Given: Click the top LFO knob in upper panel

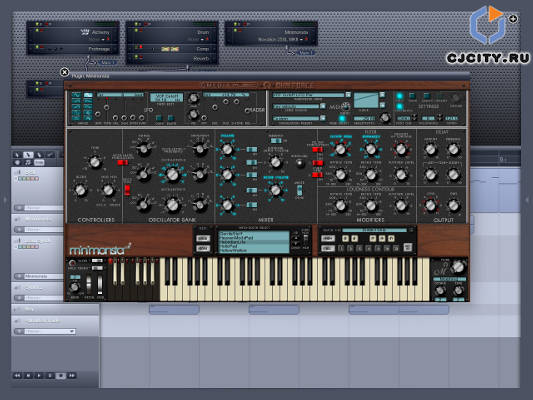Looking at the screenshot, I should (x=193, y=98).
